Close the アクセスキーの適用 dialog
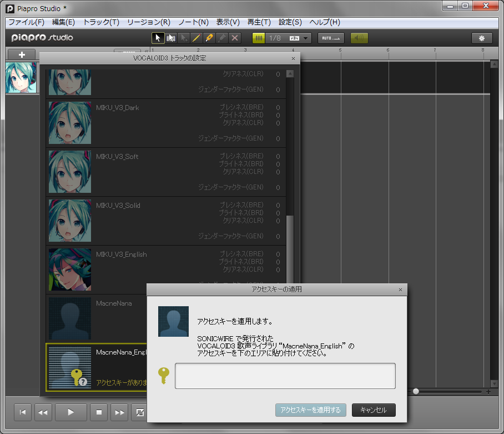This screenshot has height=434, width=504. [401, 290]
